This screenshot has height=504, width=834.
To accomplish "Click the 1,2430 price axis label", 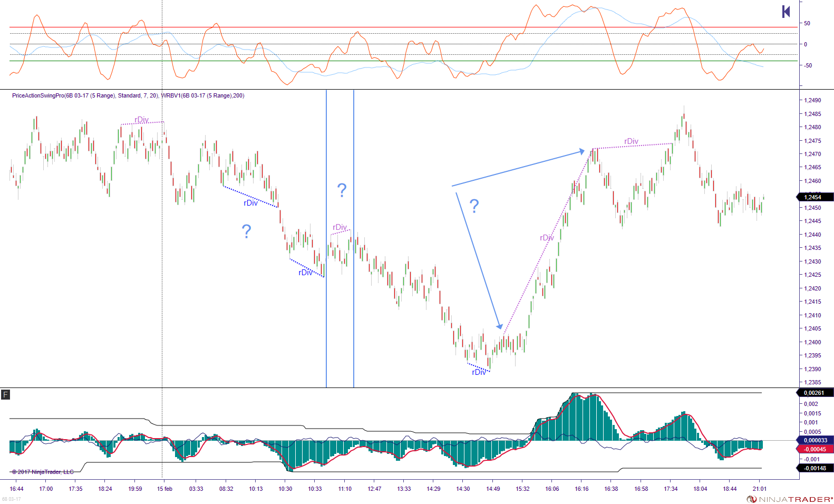I will tap(812, 261).
